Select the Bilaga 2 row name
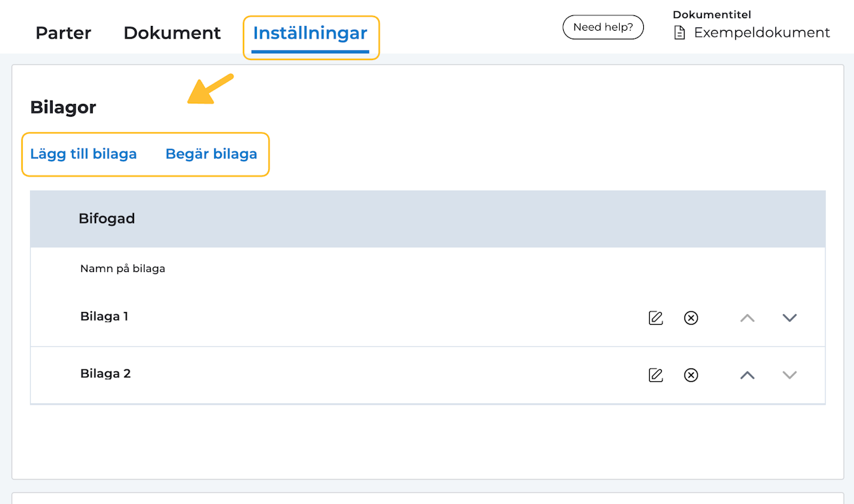This screenshot has height=504, width=854. click(x=105, y=374)
